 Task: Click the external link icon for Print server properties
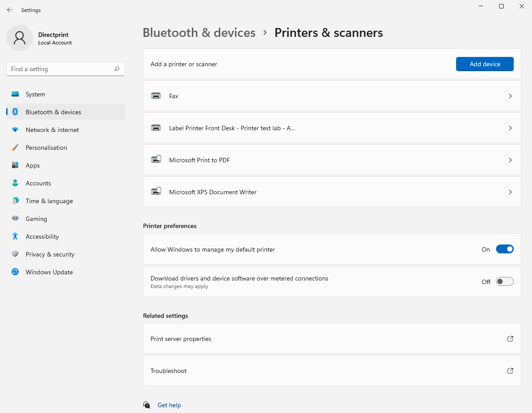(x=510, y=339)
